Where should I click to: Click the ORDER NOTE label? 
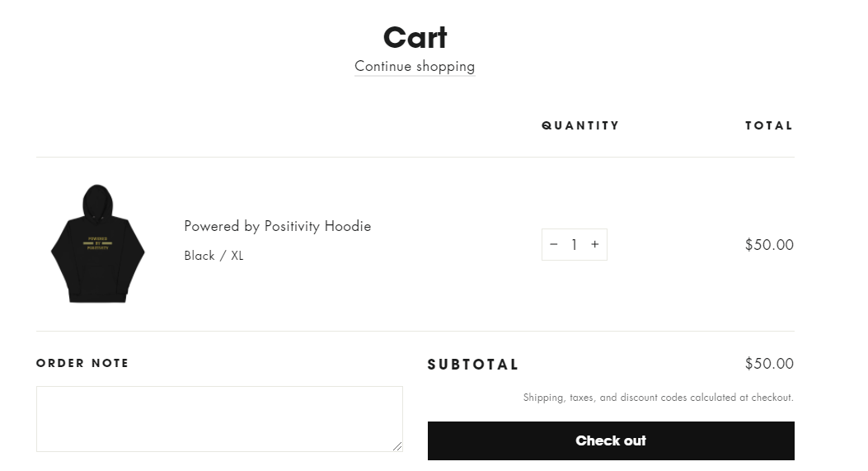click(x=82, y=363)
